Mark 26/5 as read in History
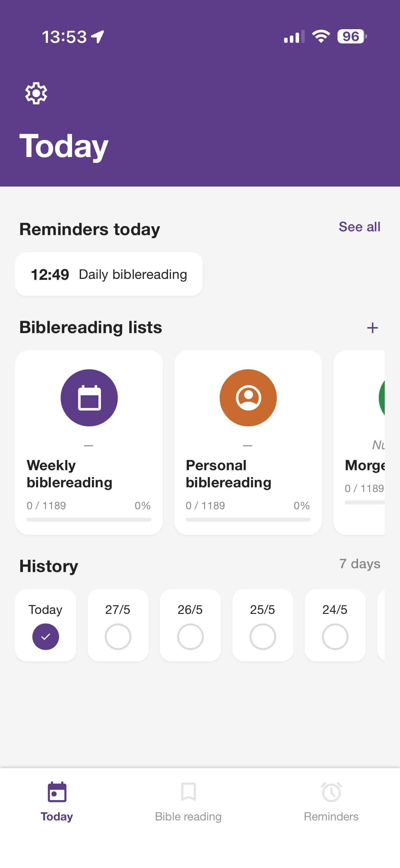Image resolution: width=400 pixels, height=868 pixels. tap(190, 636)
